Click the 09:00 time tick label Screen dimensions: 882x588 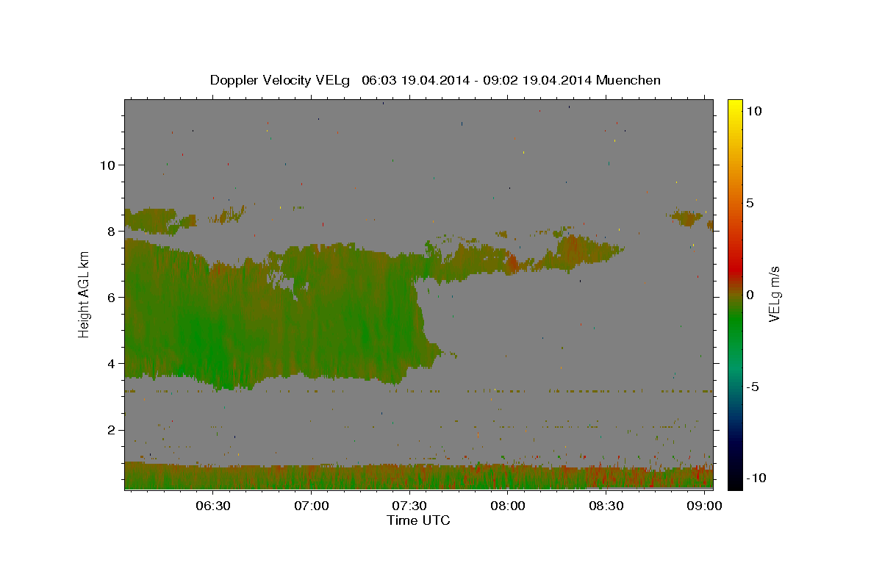pos(705,506)
